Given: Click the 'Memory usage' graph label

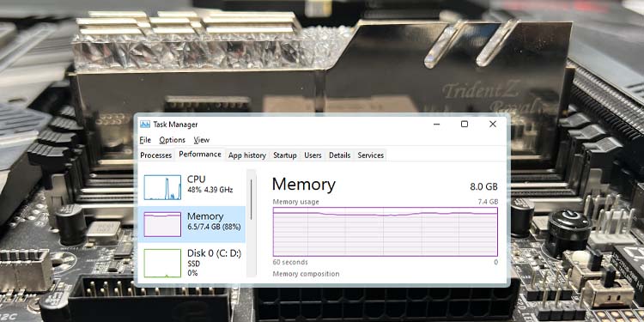Looking at the screenshot, I should [295, 202].
